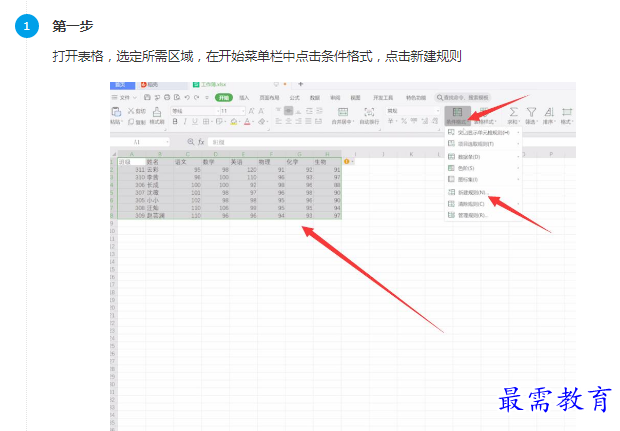The image size is (620, 431).
Task: Click the Copy (复制) button
Action: (136, 122)
